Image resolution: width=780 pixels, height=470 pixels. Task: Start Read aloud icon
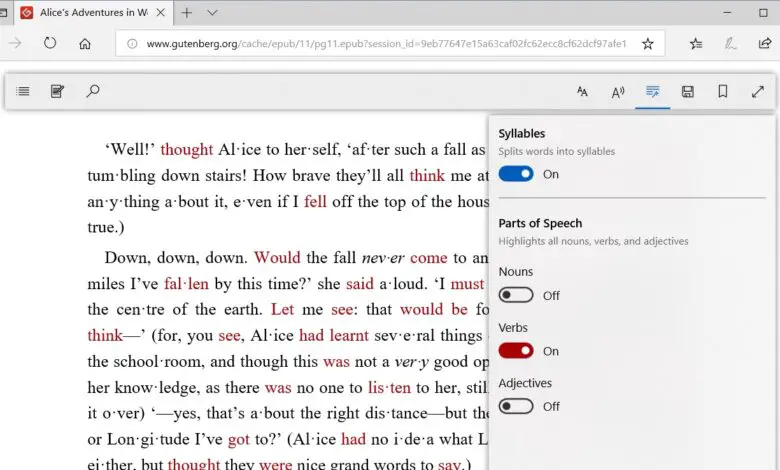617,92
